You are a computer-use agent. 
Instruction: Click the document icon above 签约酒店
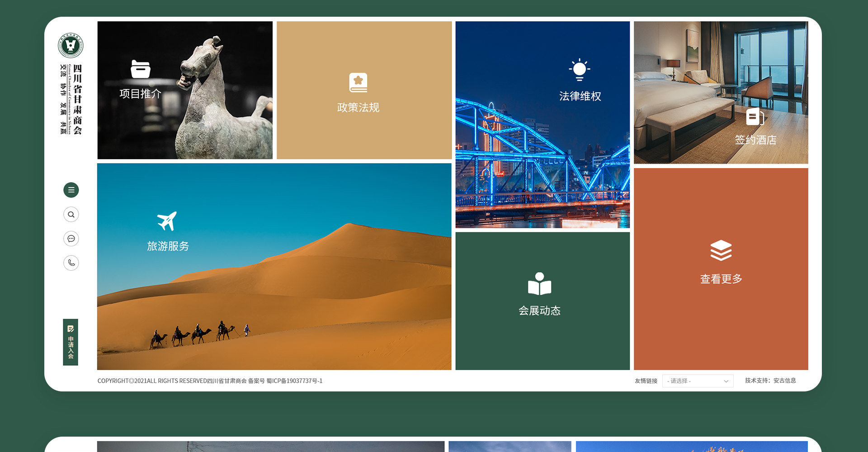click(x=755, y=117)
